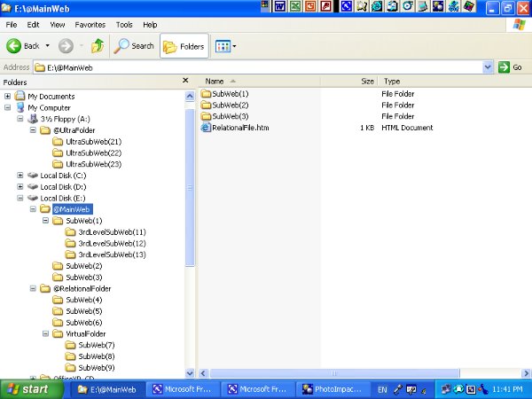The image size is (532, 399).
Task: Collapse the @MainWeb tree folder
Action: [x=33, y=209]
